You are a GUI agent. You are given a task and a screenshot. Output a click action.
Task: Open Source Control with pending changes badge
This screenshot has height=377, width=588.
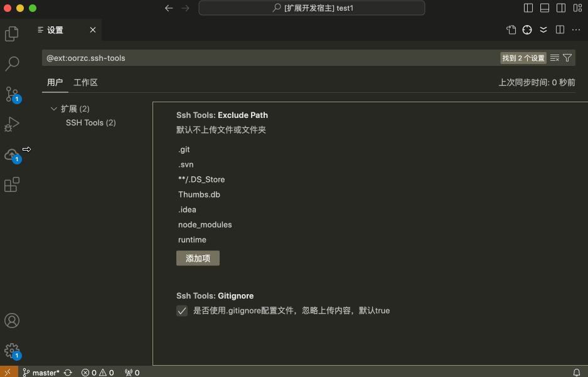tap(11, 93)
